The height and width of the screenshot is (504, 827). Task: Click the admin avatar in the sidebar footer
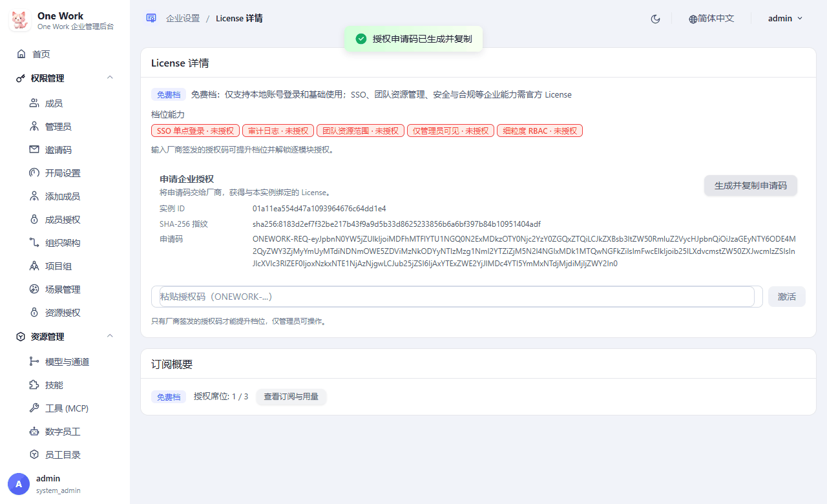click(19, 484)
